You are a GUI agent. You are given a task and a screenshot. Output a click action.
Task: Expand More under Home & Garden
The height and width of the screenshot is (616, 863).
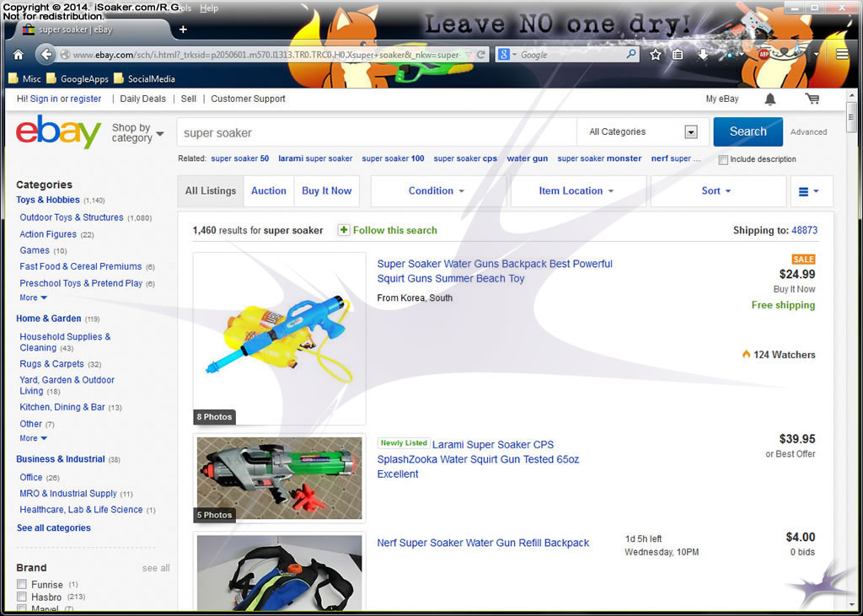[34, 438]
